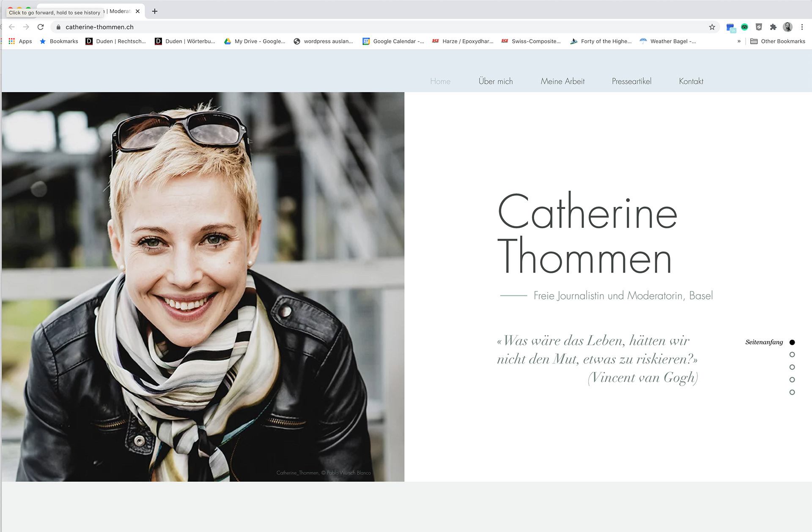812x532 pixels.
Task: Go to Über mich page
Action: pos(496,81)
